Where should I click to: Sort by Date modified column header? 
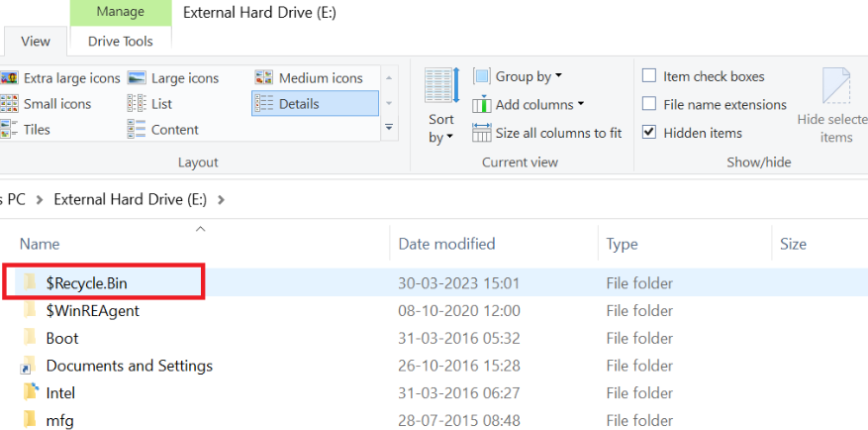446,244
